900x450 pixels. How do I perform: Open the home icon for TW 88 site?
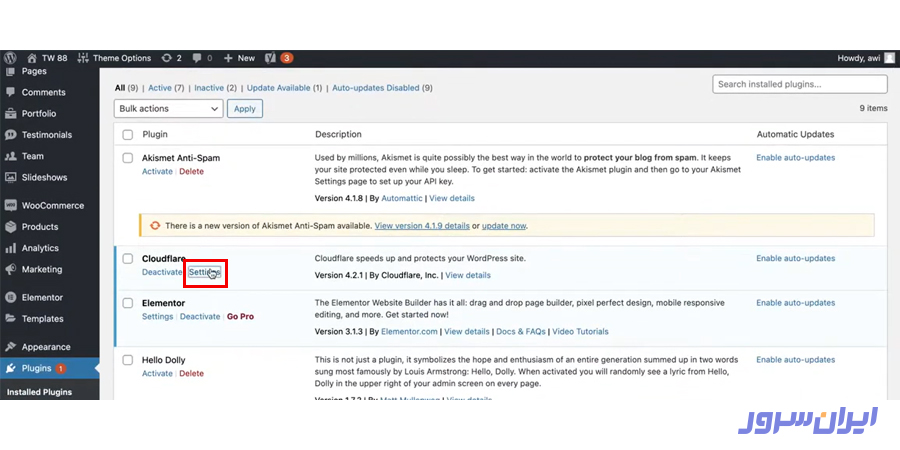pos(32,58)
